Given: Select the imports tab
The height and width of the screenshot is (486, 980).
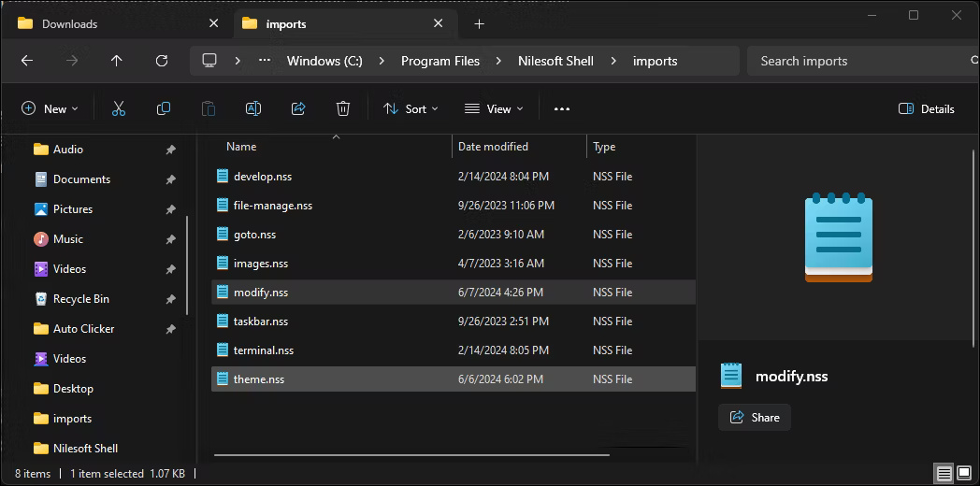Looking at the screenshot, I should 346,23.
